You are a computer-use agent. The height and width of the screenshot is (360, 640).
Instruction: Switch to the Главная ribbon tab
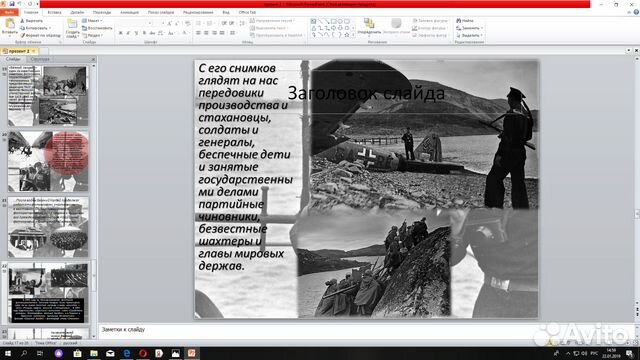click(31, 12)
